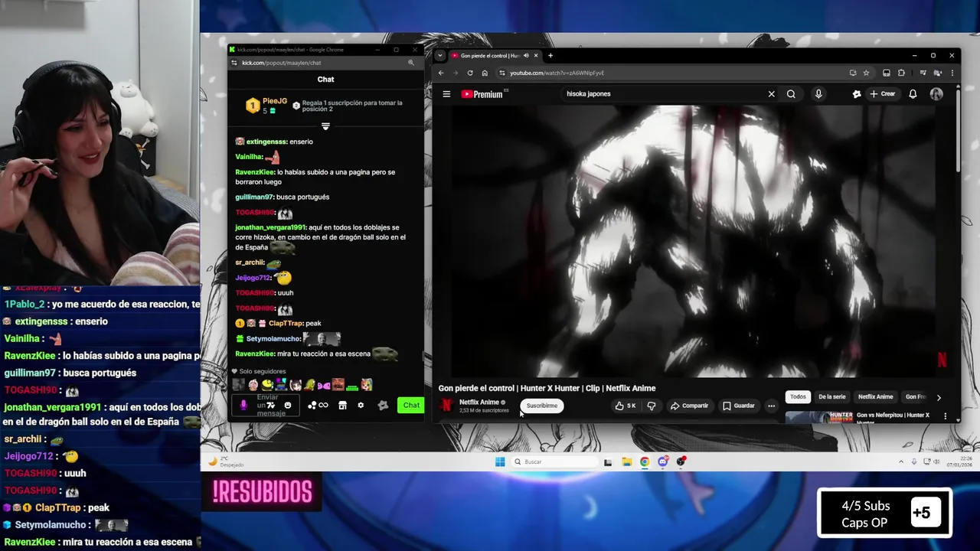Click the Netflix Anime channel avatar
Screen dimensions: 980x551
447,406
